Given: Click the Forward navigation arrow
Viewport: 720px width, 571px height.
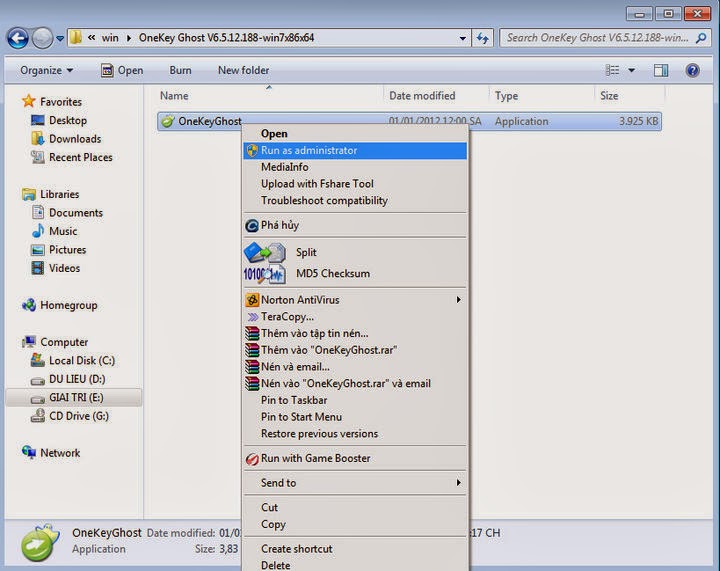Looking at the screenshot, I should [x=43, y=38].
